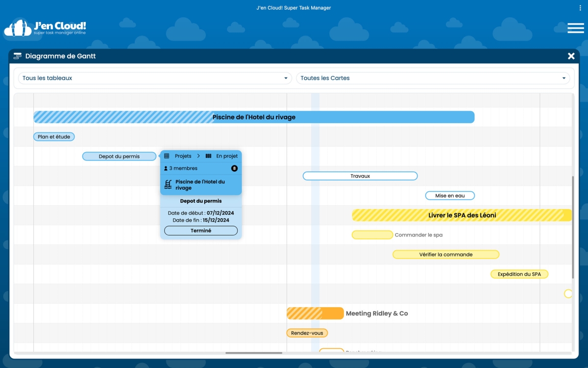Select the Plan et étude task bar
Image resolution: width=588 pixels, height=368 pixels.
[x=54, y=137]
